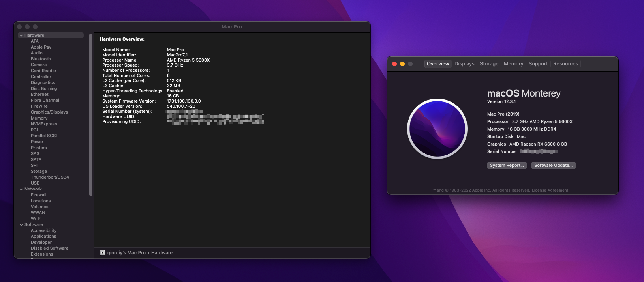Select Printers in the sidebar

(x=39, y=148)
